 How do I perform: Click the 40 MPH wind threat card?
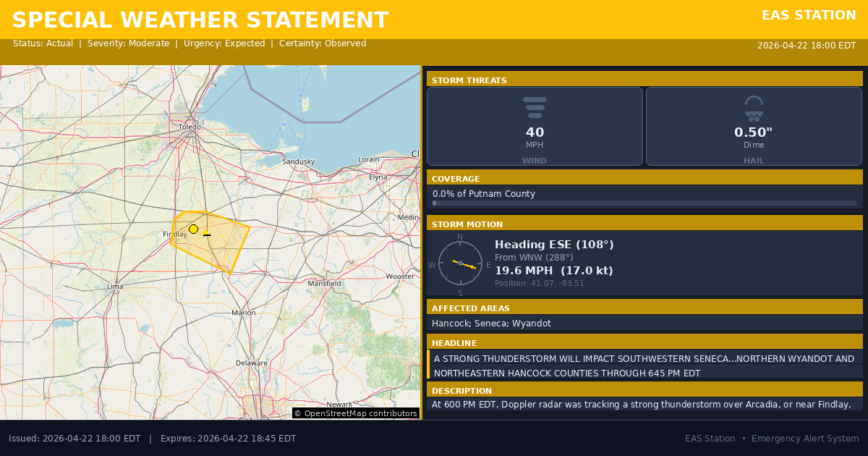(535, 127)
